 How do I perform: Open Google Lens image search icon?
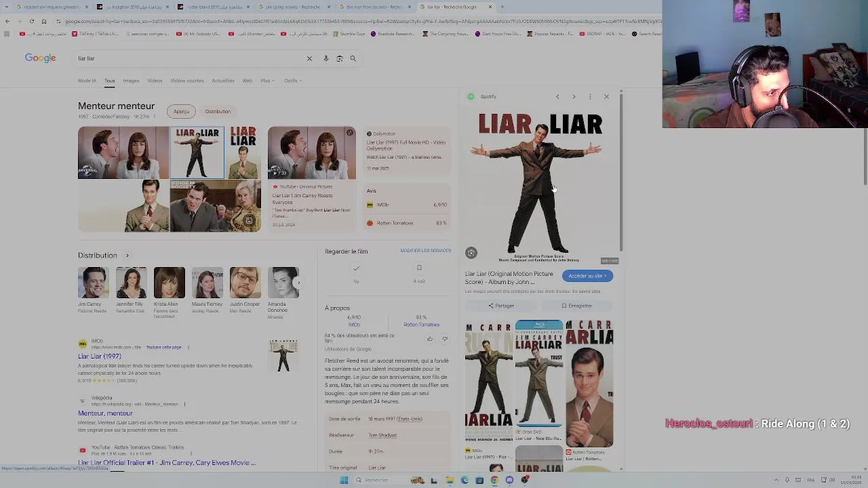[340, 58]
